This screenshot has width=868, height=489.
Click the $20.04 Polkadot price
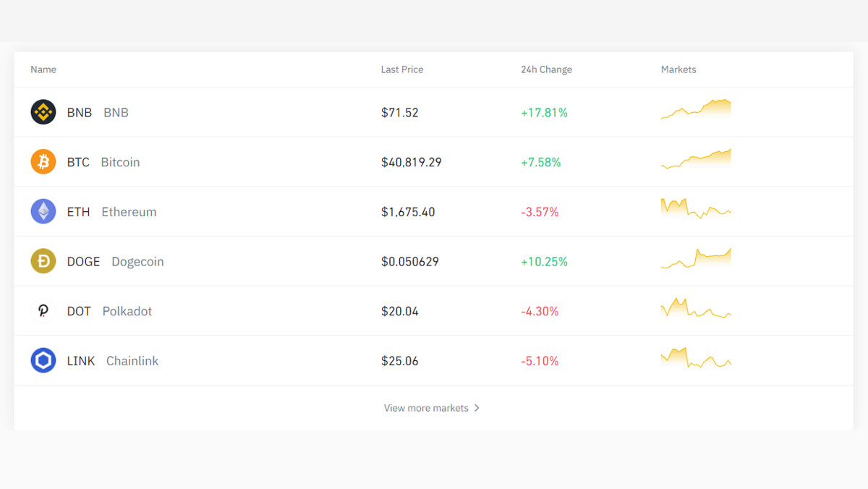(400, 312)
